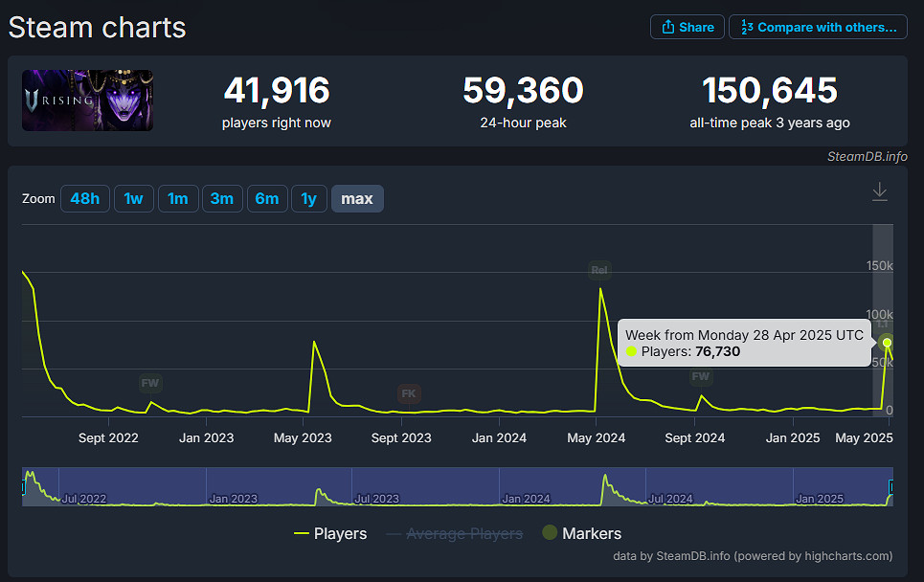Click the navigator's left range handle
Screen dimensions: 924x582
point(23,487)
